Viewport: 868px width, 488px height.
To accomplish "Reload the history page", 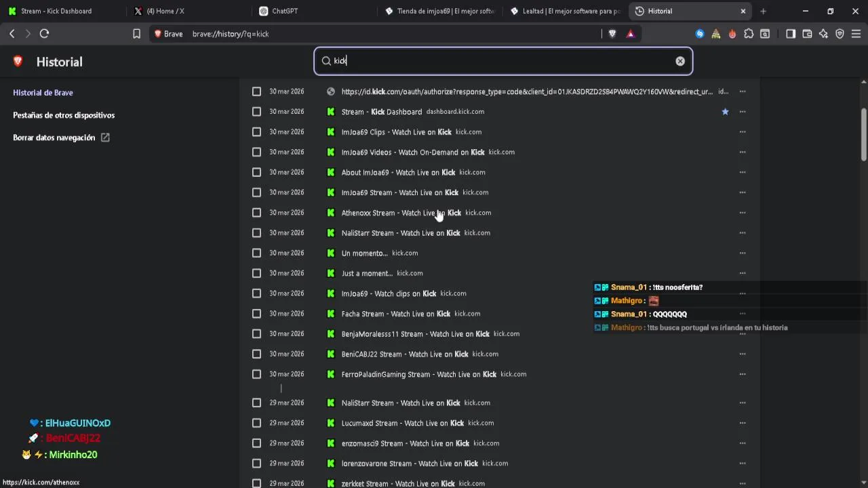I will pos(44,34).
